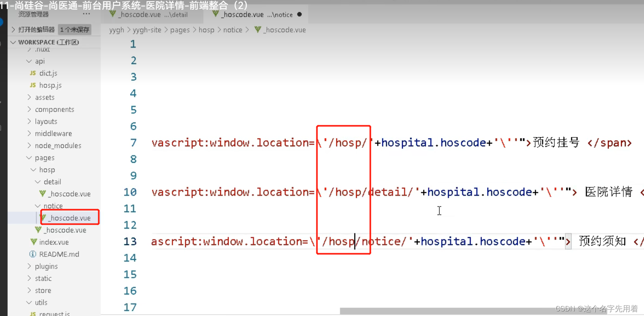Switch to _hoscode.vue notice tab

click(x=257, y=14)
